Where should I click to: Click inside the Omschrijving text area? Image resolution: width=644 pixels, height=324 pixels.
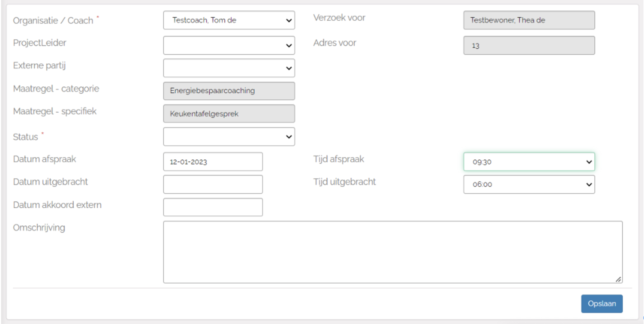tap(392, 252)
